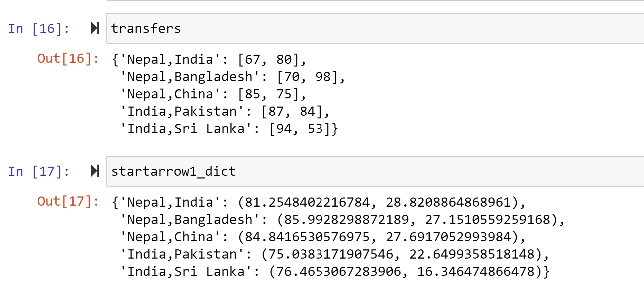The height and width of the screenshot is (283, 644).
Task: Click the 'Nepal,Bangladesh' coordinates line in Out[17]
Action: point(342,220)
